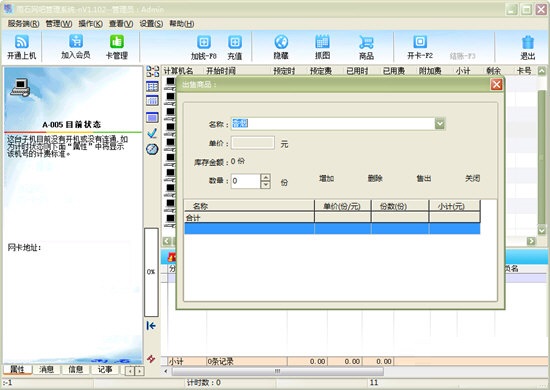
Task: Open the 管理(W) menu
Action: coord(59,23)
